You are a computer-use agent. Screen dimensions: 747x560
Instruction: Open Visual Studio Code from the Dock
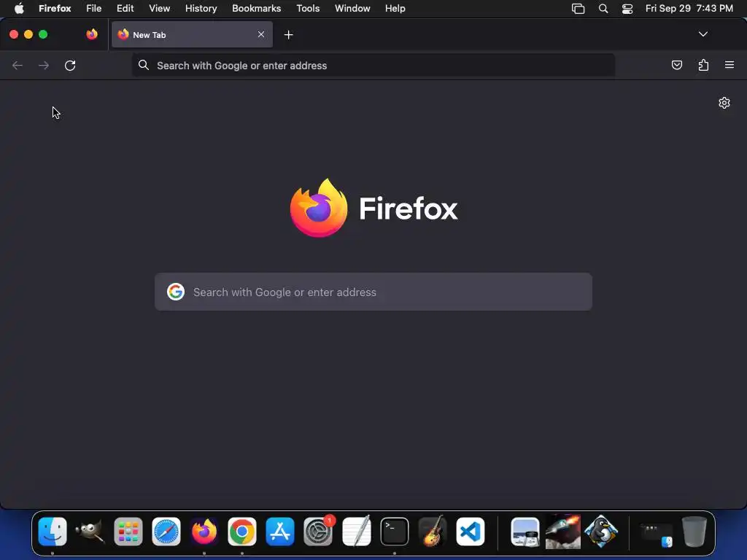[x=471, y=532]
